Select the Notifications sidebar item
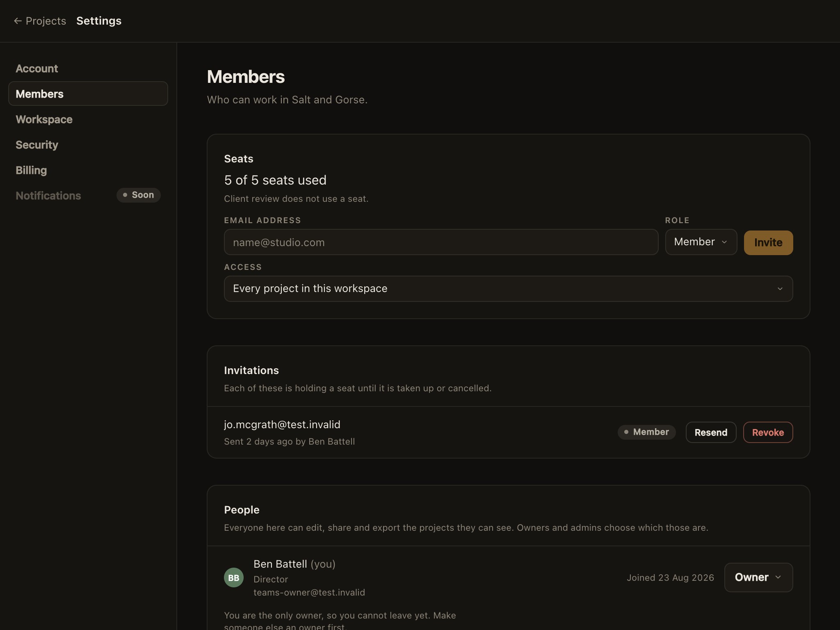840x630 pixels. coord(88,196)
